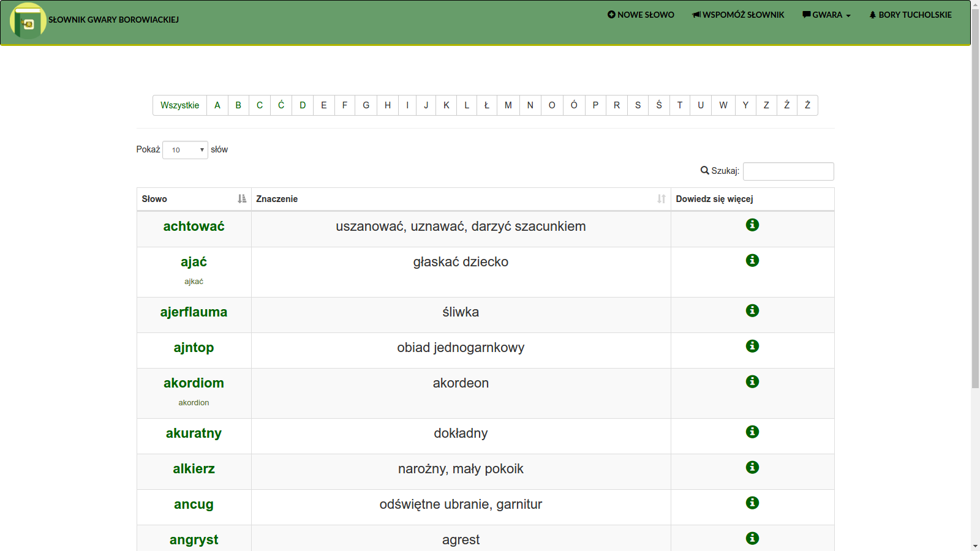This screenshot has height=551, width=980.
Task: Click the dictionary logo icon
Action: [28, 21]
